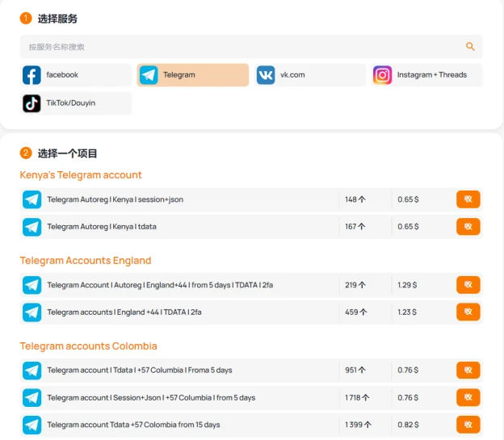Select TikTok/Douyin service label

tap(71, 103)
